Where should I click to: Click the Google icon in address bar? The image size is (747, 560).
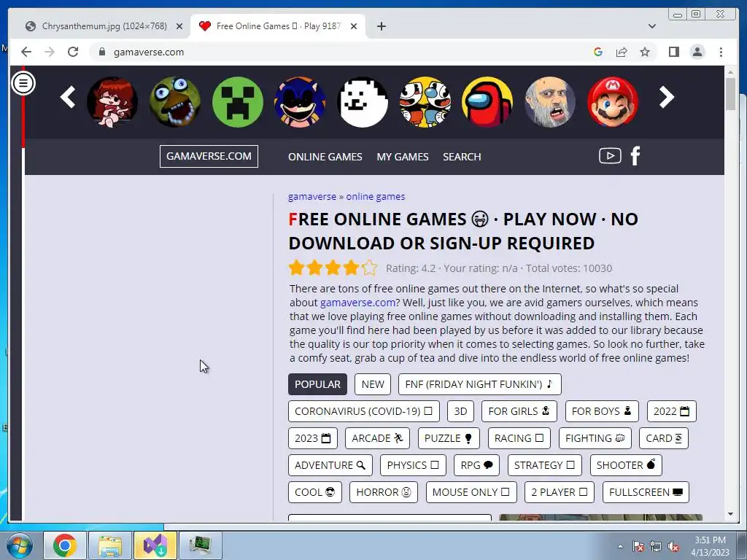(x=598, y=52)
